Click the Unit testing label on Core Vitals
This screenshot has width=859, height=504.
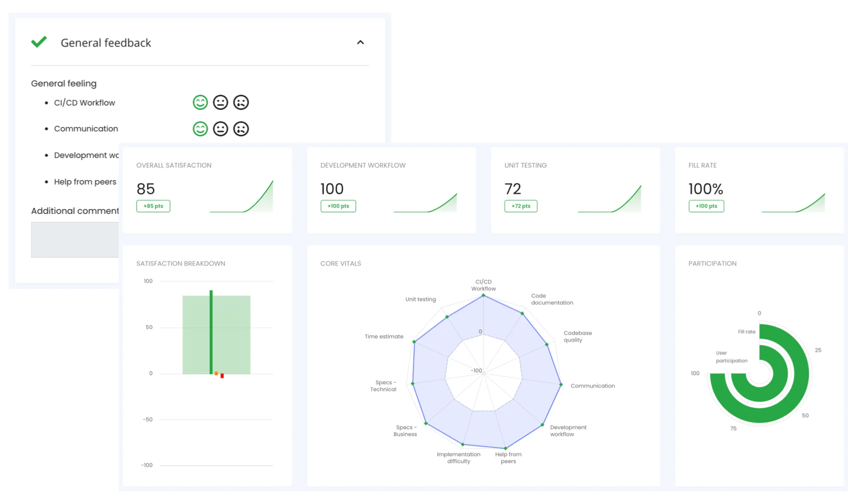(x=420, y=299)
